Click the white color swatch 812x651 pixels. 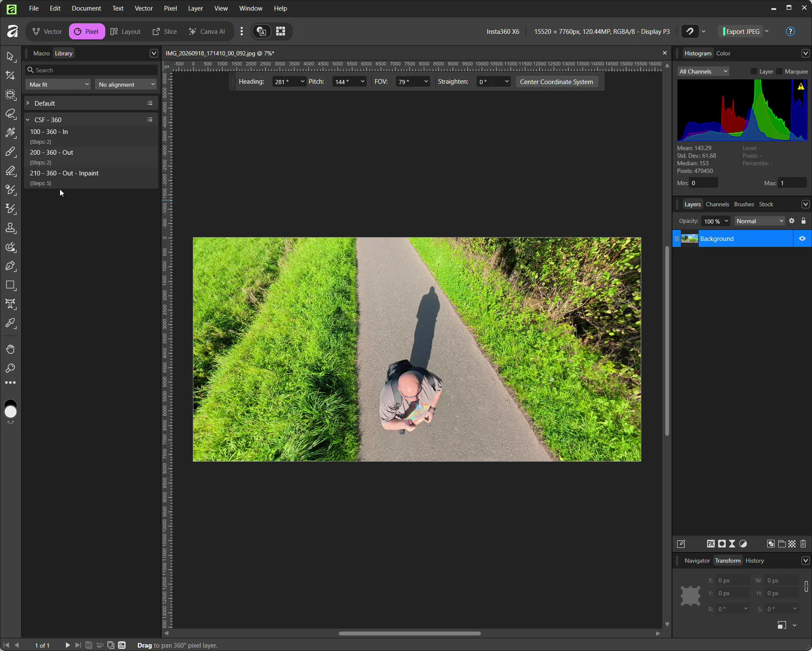[x=11, y=412]
